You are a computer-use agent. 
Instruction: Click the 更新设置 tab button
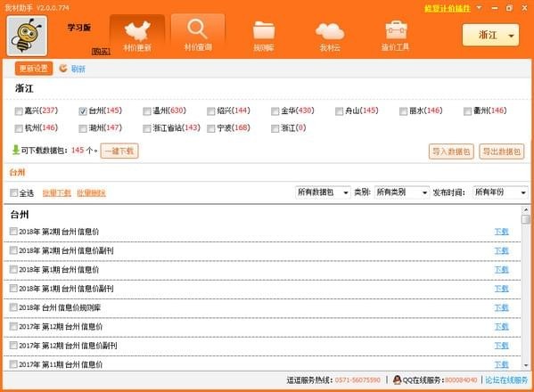pyautogui.click(x=33, y=69)
